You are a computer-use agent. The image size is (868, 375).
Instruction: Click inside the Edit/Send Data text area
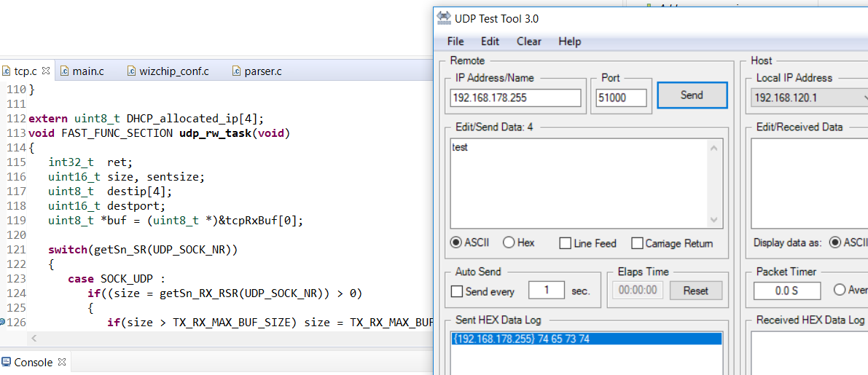[x=579, y=183]
